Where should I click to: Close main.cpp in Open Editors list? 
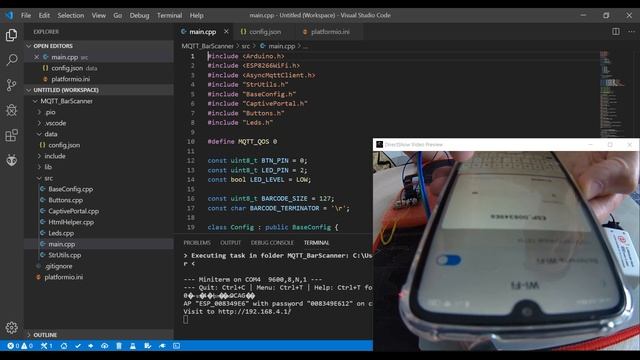coord(37,57)
